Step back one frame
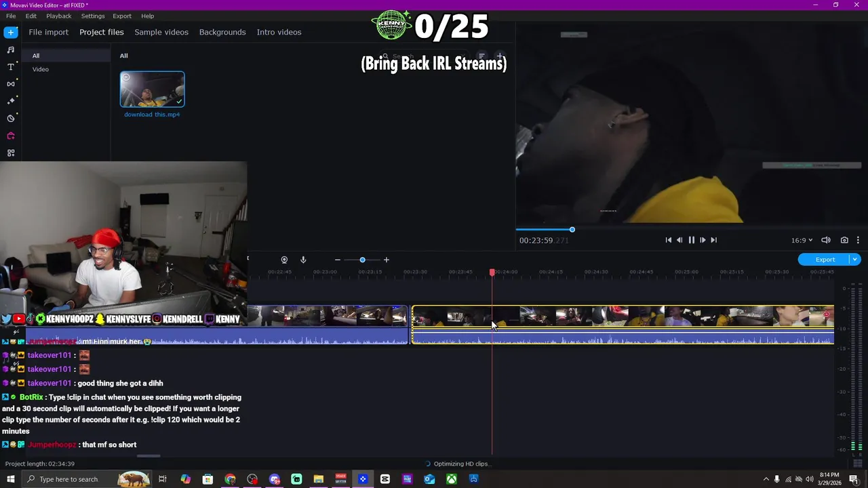This screenshot has height=488, width=868. click(679, 240)
